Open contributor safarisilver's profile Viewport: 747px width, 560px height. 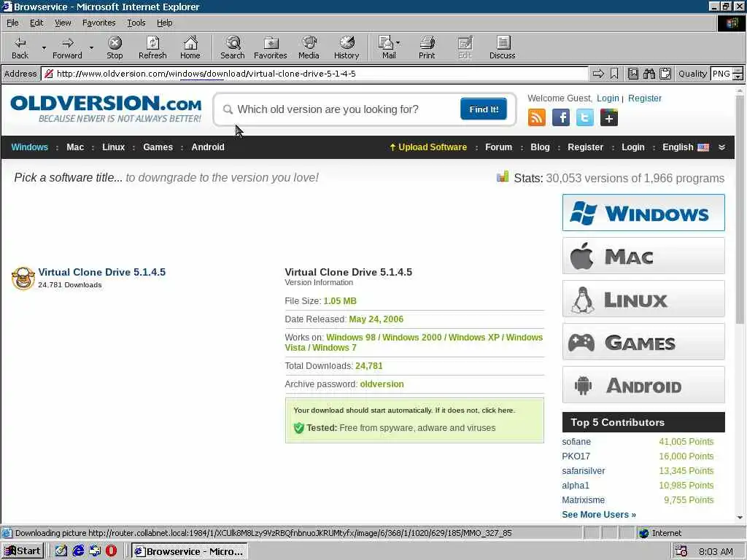[583, 470]
